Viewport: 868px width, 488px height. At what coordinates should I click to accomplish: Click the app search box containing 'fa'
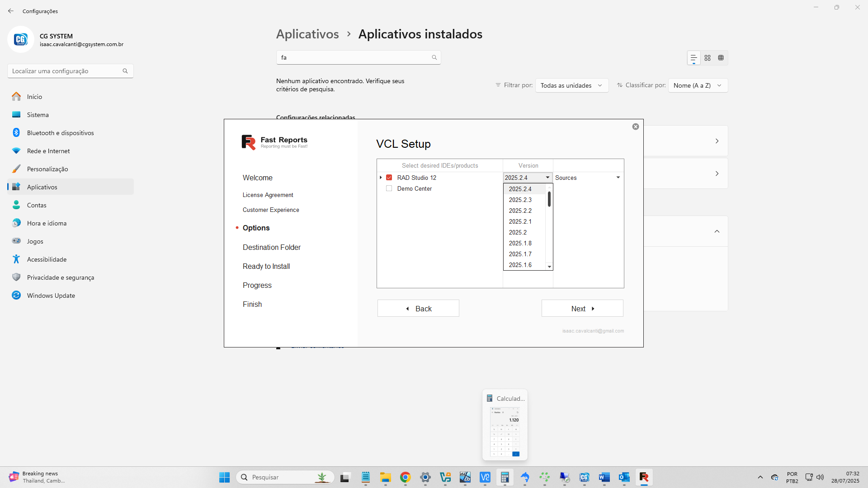(358, 57)
